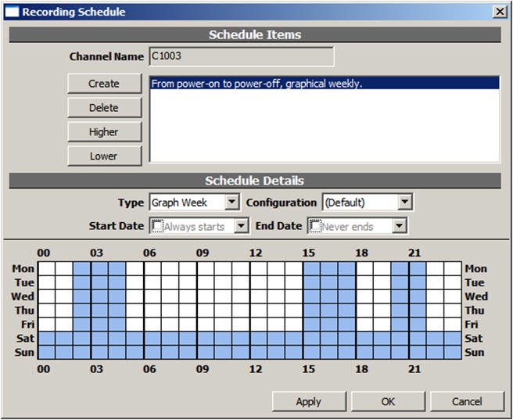
Task: Open the End Date dropdown arrow
Action: click(x=400, y=226)
